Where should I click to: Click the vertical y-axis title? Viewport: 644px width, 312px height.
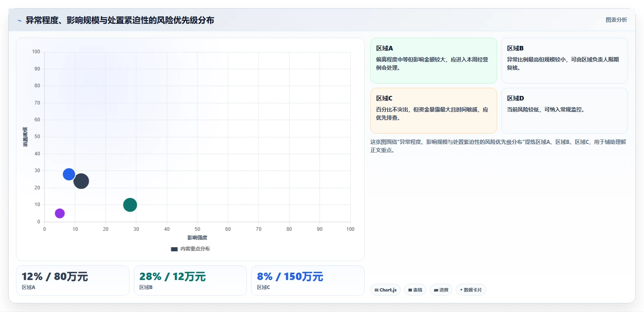point(25,137)
